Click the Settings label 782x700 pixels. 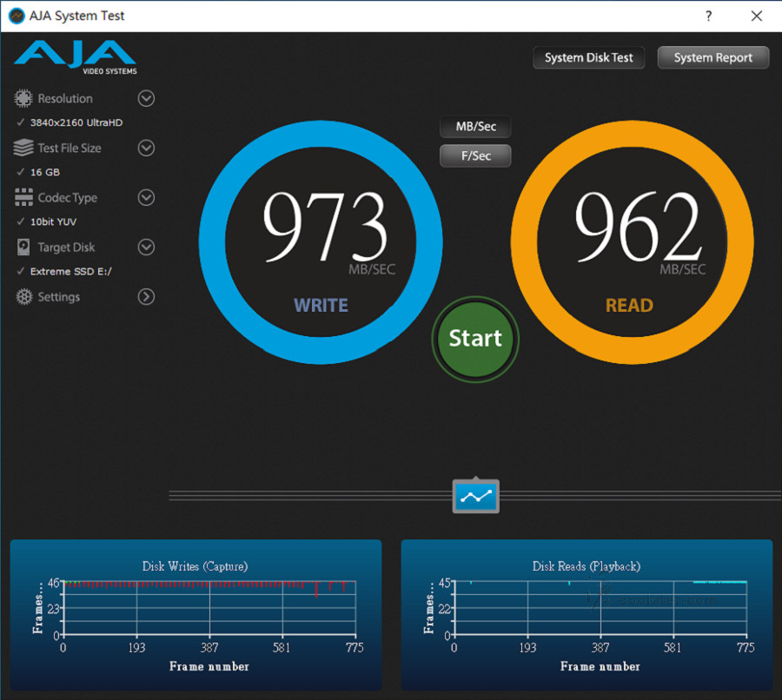coord(59,297)
